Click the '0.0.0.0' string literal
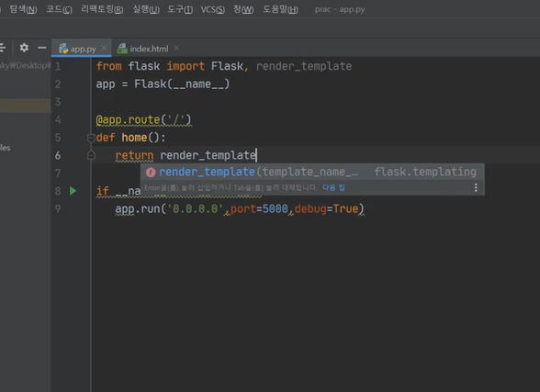 [196, 209]
